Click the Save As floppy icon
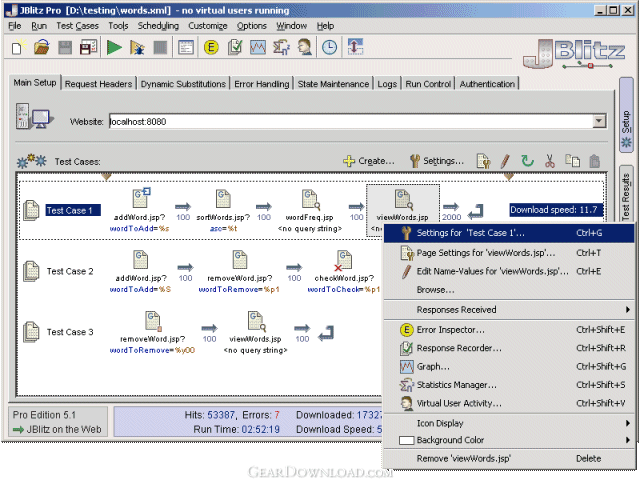The image size is (640, 480). tap(88, 47)
